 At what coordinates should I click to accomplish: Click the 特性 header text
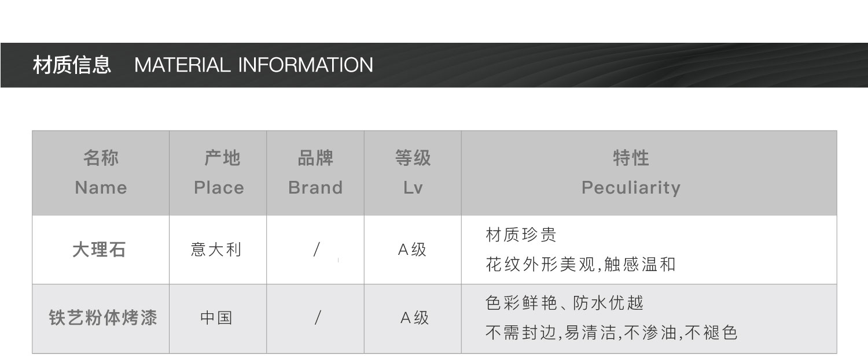click(631, 158)
